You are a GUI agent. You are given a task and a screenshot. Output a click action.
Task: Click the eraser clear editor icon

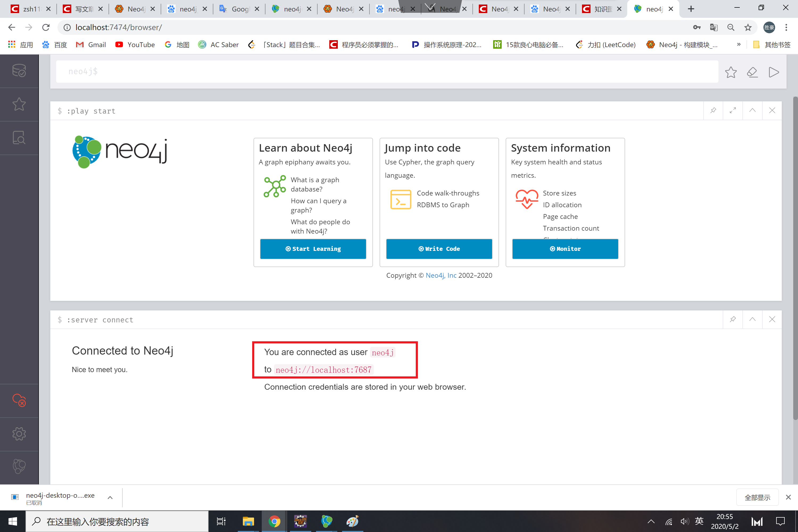point(752,72)
